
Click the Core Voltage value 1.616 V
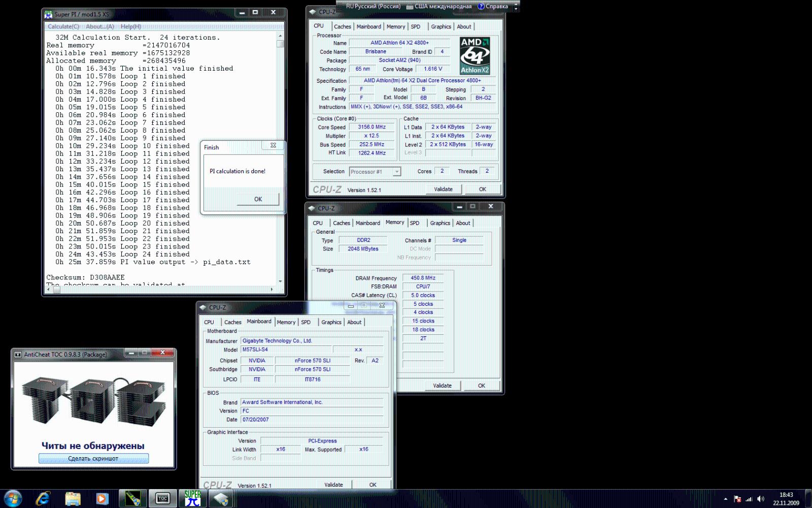[x=433, y=69]
